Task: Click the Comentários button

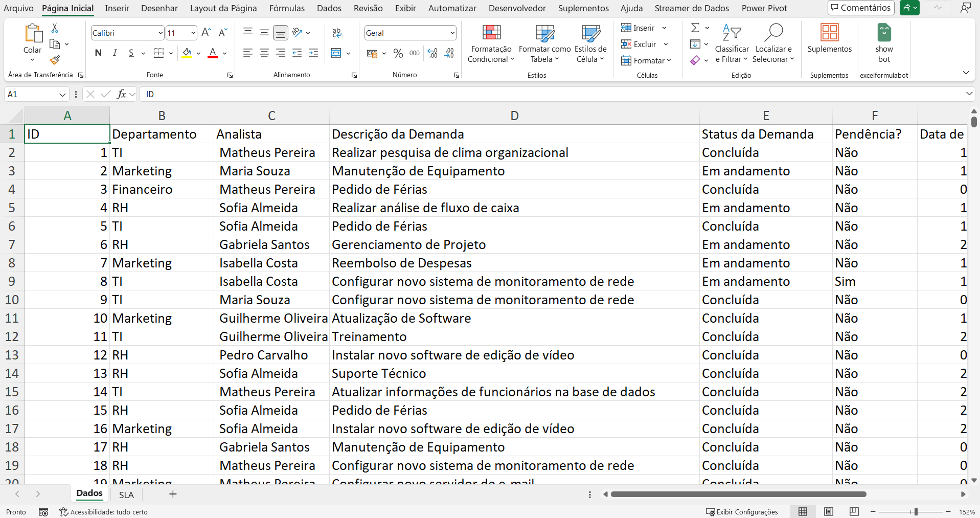Action: pyautogui.click(x=860, y=8)
